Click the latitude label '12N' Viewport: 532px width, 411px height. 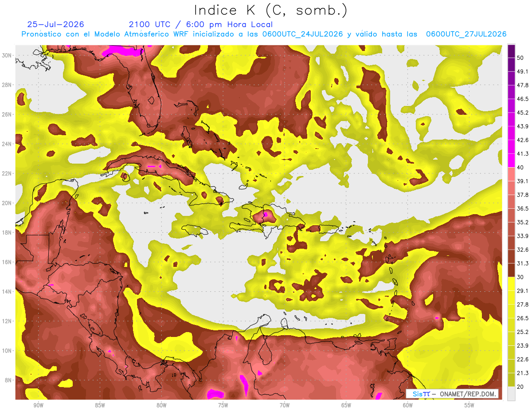click(x=7, y=321)
